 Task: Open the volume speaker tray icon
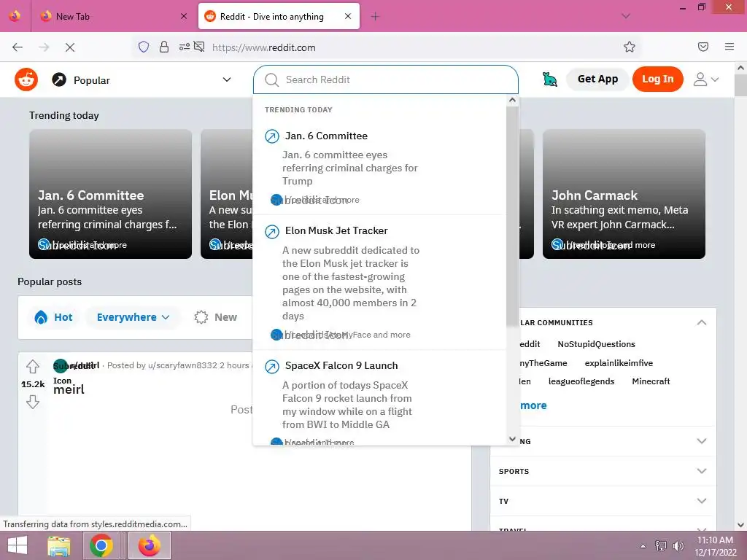coord(678,545)
